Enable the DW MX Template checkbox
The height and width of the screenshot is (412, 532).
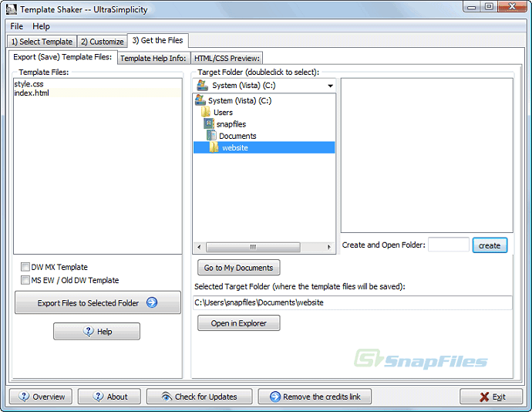(x=25, y=267)
